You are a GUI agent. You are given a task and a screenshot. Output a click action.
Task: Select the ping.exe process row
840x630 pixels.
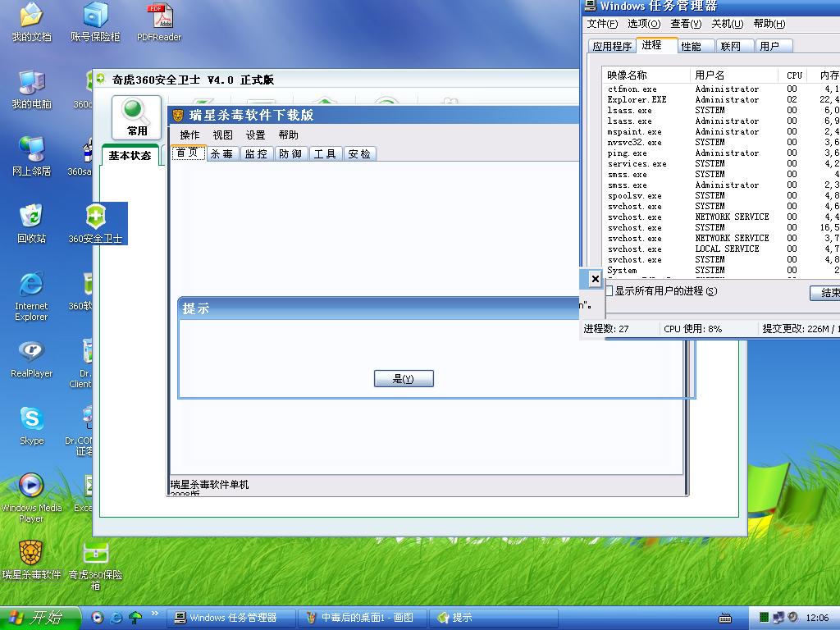(x=721, y=153)
